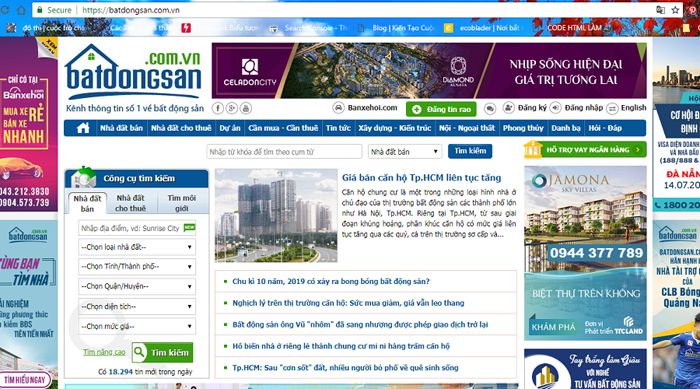Open the Cần mua - Cần thuê menu
Viewport: 700px width, 389px height.
[x=283, y=128]
